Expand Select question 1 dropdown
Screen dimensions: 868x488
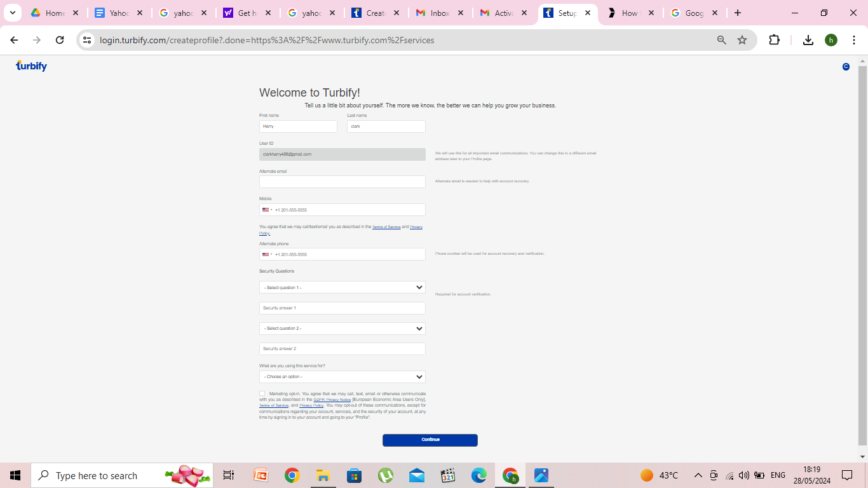click(342, 287)
